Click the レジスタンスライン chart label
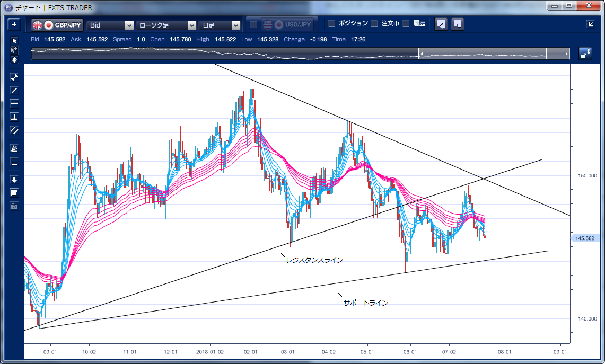 click(x=314, y=260)
